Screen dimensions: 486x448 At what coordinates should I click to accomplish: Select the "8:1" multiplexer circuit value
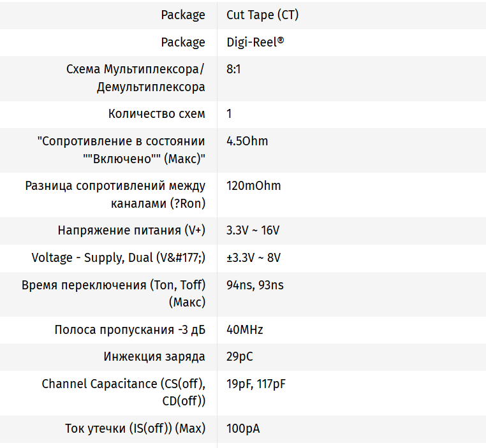(x=233, y=69)
